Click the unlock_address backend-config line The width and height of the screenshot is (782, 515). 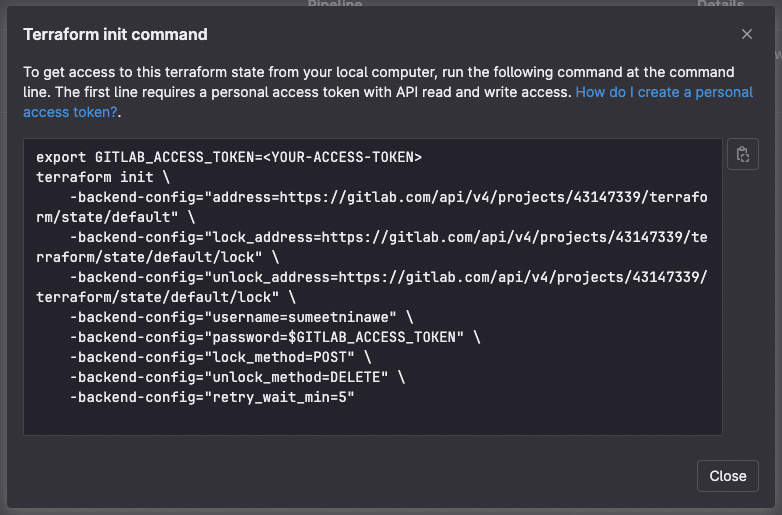pos(388,277)
